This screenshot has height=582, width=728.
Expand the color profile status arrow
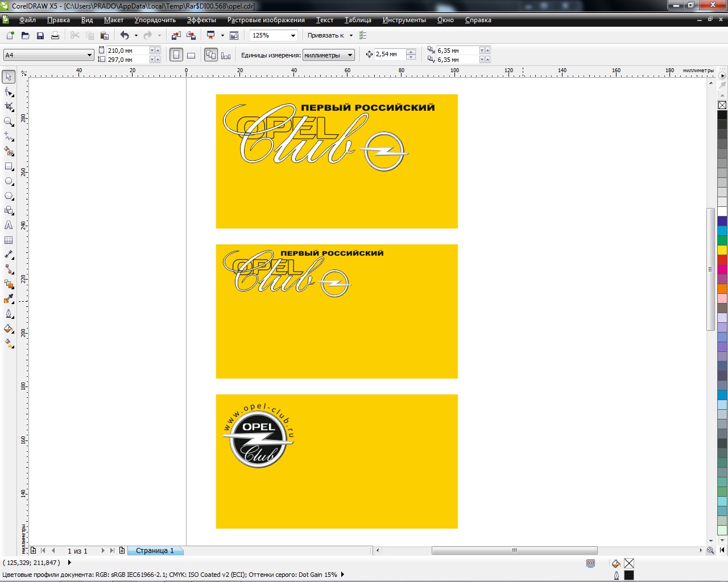(342, 575)
